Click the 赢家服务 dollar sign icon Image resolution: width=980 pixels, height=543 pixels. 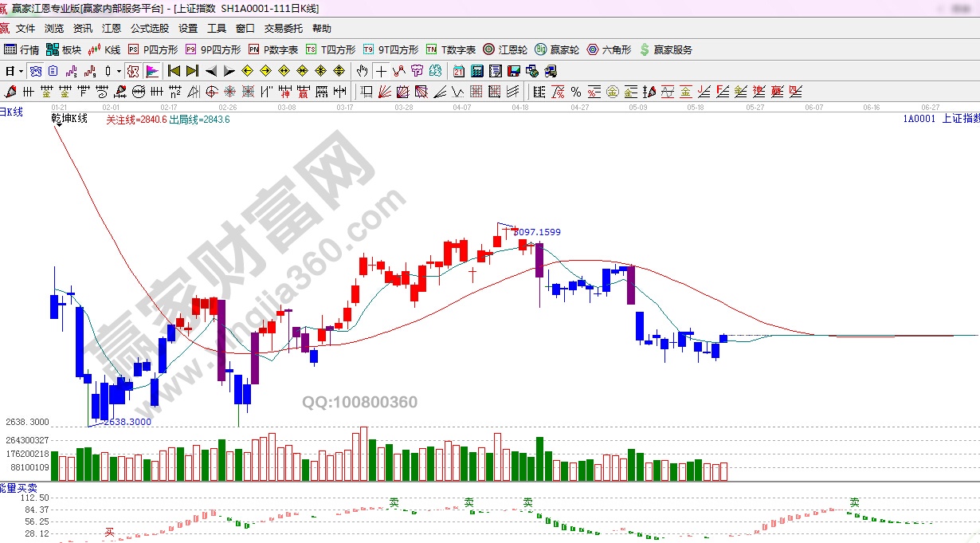[x=645, y=49]
